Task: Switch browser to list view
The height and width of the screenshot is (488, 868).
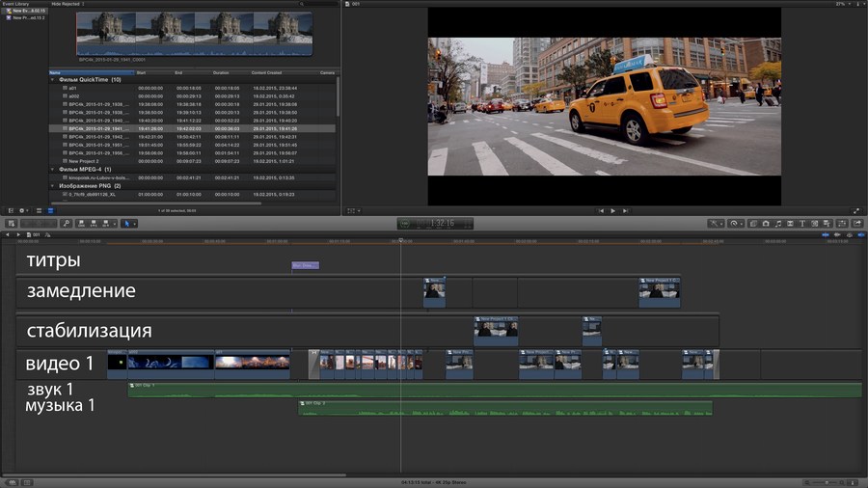Action: 50,211
